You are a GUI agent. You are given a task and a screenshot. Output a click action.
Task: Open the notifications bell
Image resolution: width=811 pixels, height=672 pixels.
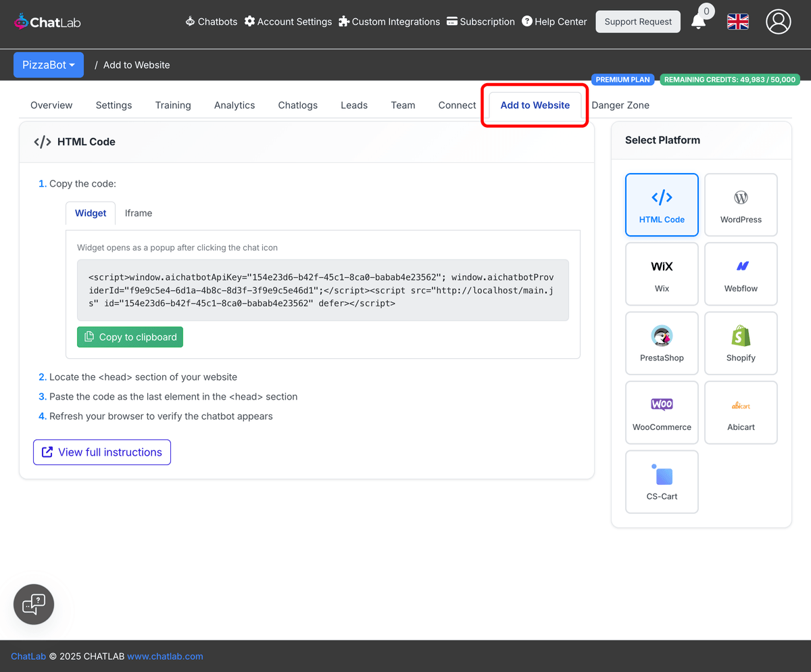[x=699, y=21]
